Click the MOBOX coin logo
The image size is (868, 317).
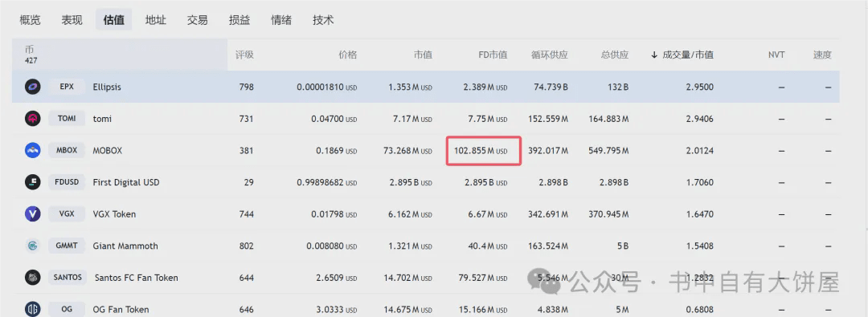(x=33, y=151)
